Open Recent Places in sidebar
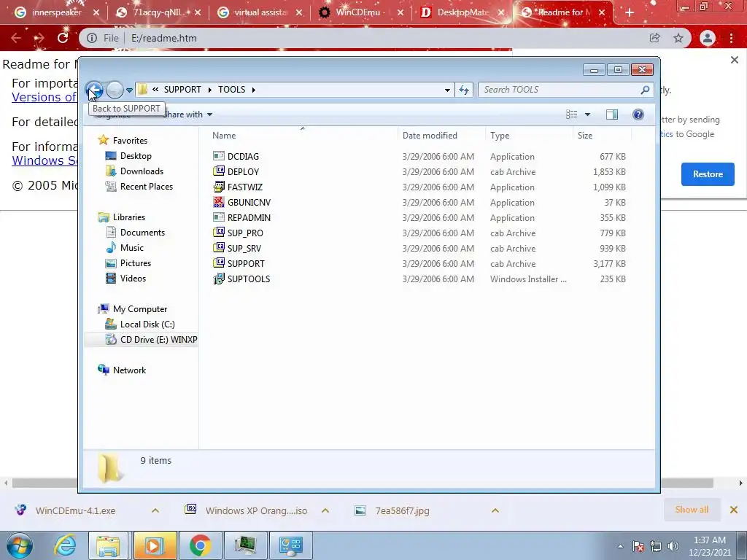Viewport: 747px width, 560px height. [x=146, y=186]
